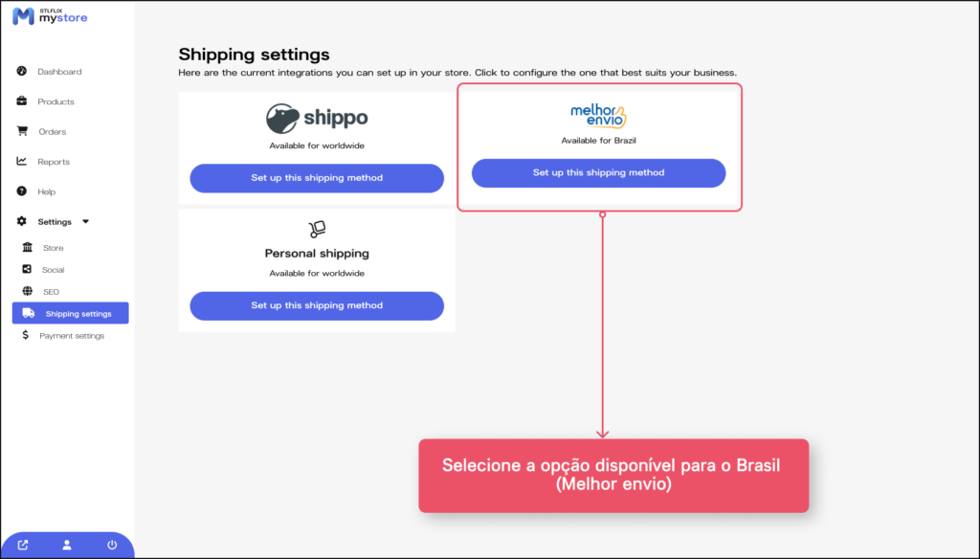Collapse the Settings menu arrow
The width and height of the screenshot is (980, 559).
coord(86,222)
